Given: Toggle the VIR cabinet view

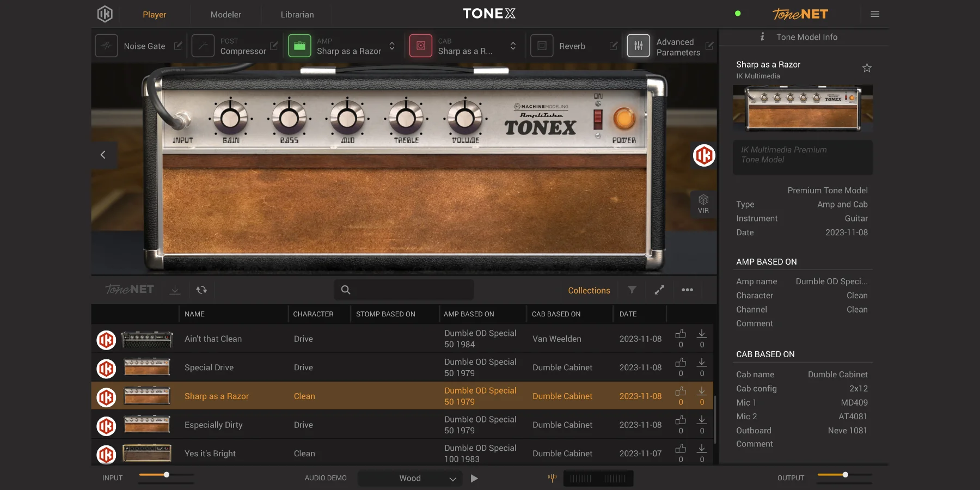Looking at the screenshot, I should click(703, 203).
